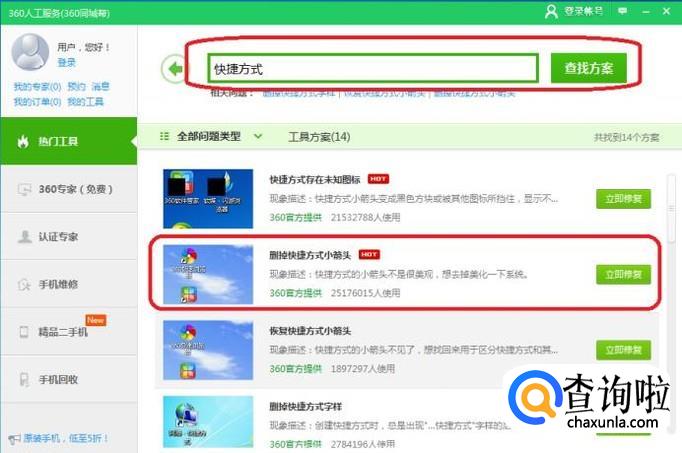682x453 pixels.
Task: Click the megaphone icon beside 原装手机 ad
Action: click(x=14, y=439)
